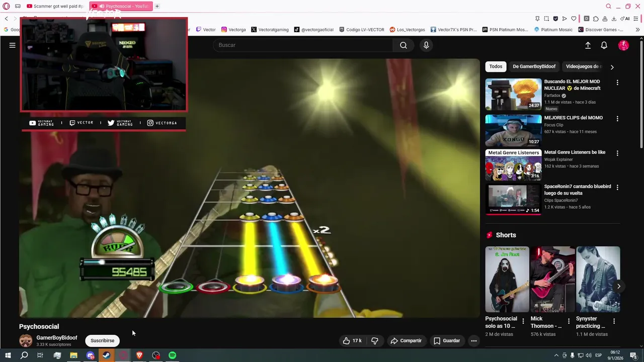This screenshot has height=362, width=644.
Task: Open the GamerBoyBidoof channel name link
Action: click(x=57, y=338)
